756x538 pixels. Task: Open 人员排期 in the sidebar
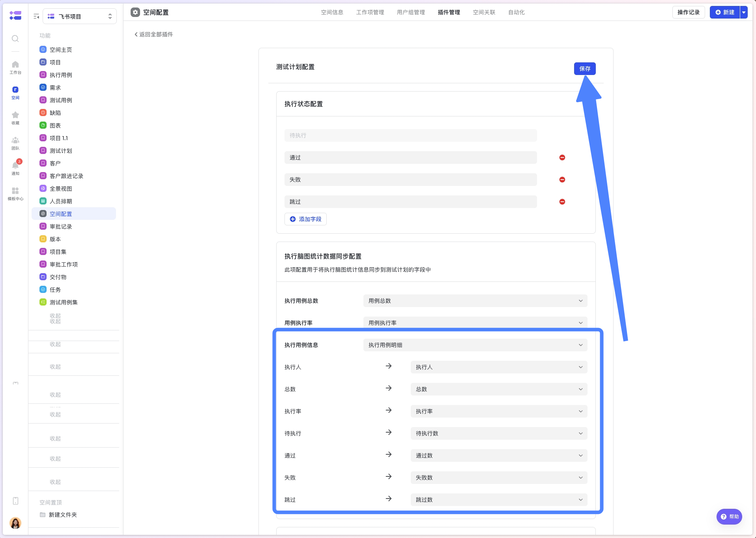tap(74, 201)
